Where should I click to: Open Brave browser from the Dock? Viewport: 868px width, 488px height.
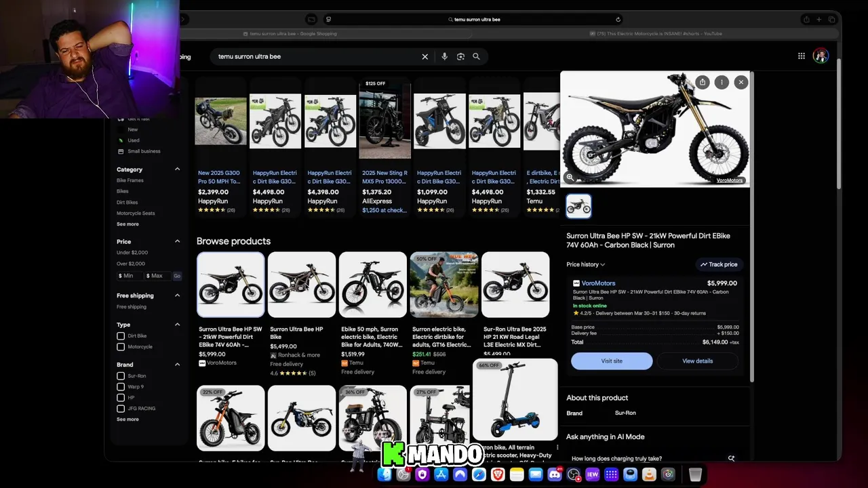(x=498, y=474)
